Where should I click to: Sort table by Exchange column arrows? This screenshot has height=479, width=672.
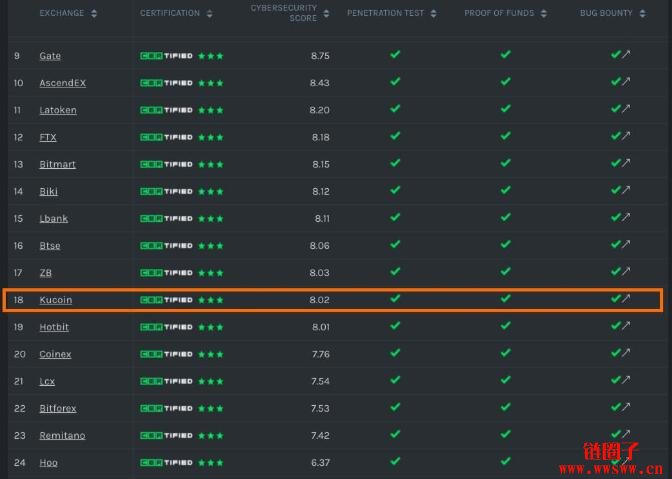click(x=94, y=13)
